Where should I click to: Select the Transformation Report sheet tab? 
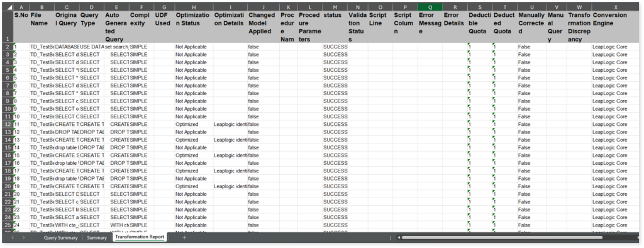coord(140,237)
